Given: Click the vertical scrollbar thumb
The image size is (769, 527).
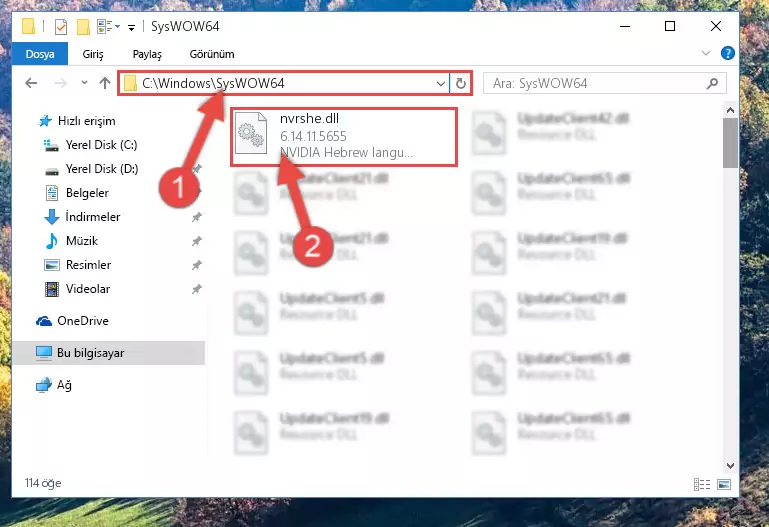Looking at the screenshot, I should [730, 143].
